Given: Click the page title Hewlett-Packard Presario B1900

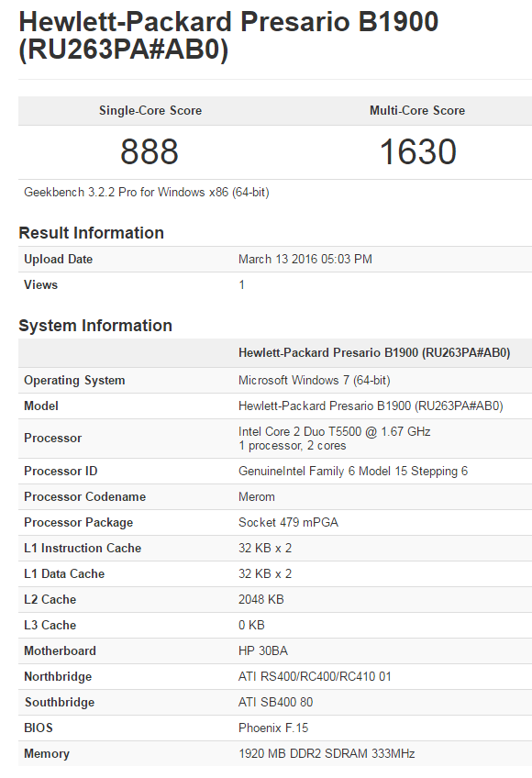Looking at the screenshot, I should click(x=228, y=36).
